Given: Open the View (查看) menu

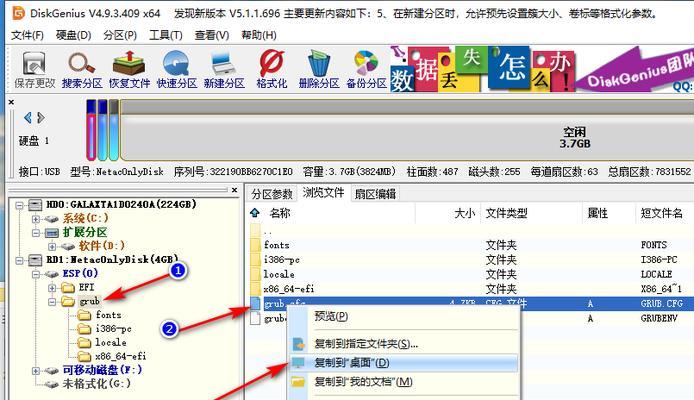Looking at the screenshot, I should [212, 35].
